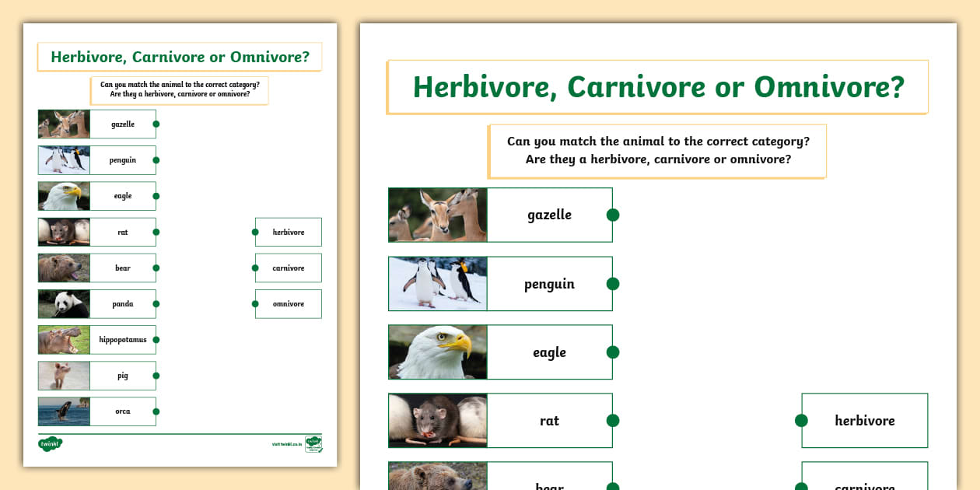Screen dimensions: 980x490
Task: Click the green dot beside gazelle on large worksheet
Action: tap(613, 215)
